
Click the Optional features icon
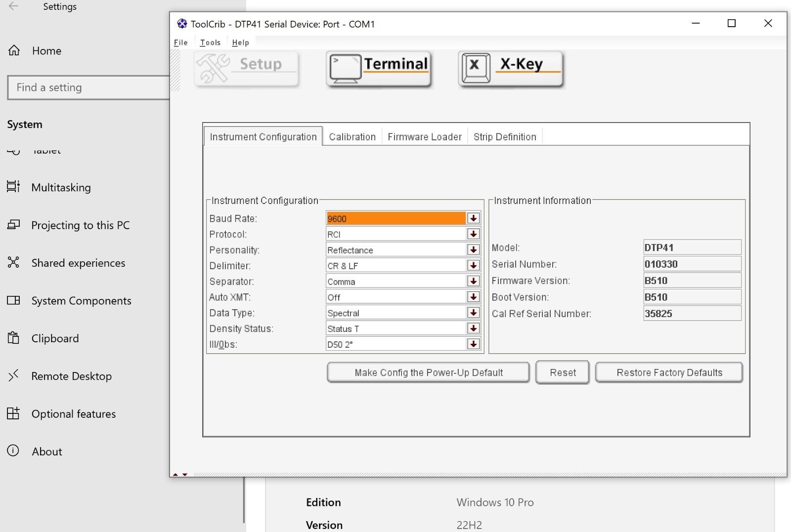coord(13,413)
